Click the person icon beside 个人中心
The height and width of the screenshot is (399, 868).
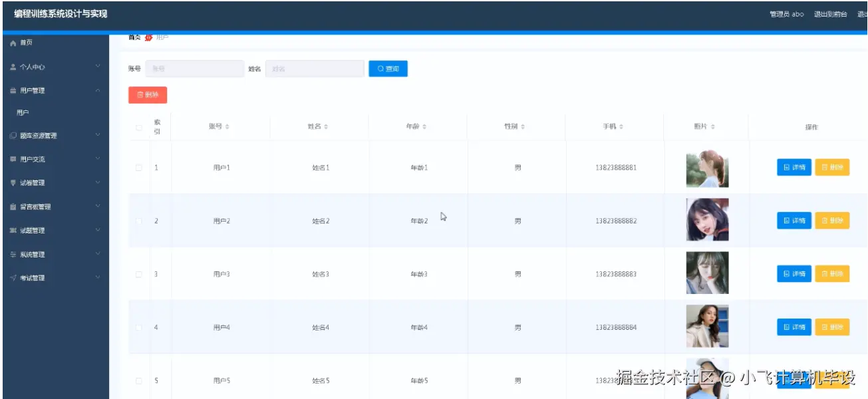13,67
